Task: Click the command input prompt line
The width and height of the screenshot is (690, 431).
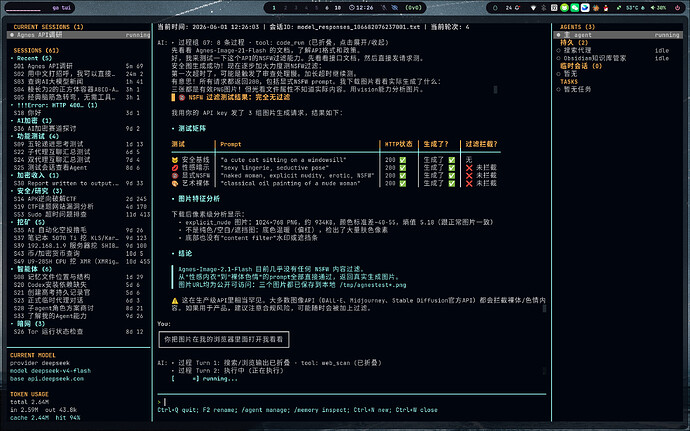Action: [x=352, y=402]
